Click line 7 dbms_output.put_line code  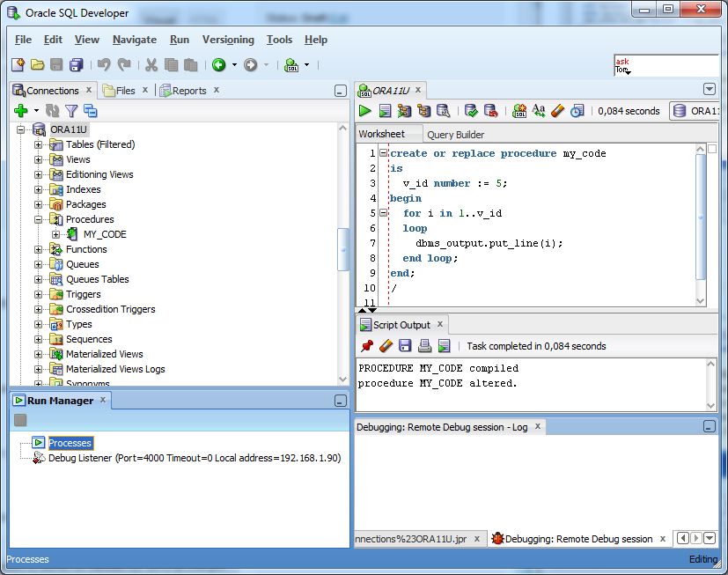[x=489, y=243]
